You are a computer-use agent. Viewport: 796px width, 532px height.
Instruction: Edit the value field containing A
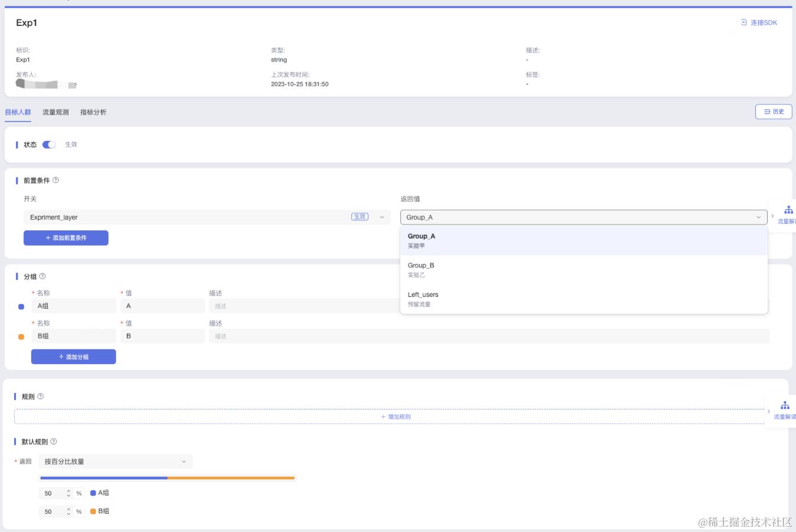click(x=162, y=306)
